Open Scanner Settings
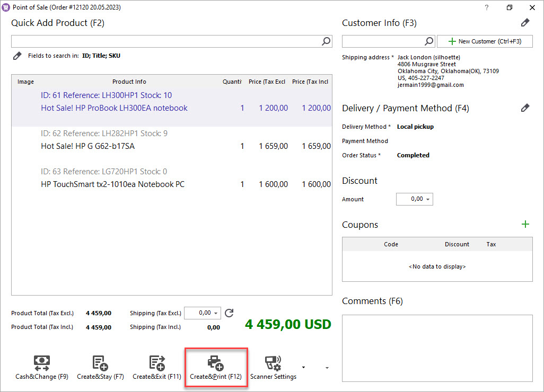Image resolution: width=544 pixels, height=392 pixels. [x=274, y=368]
